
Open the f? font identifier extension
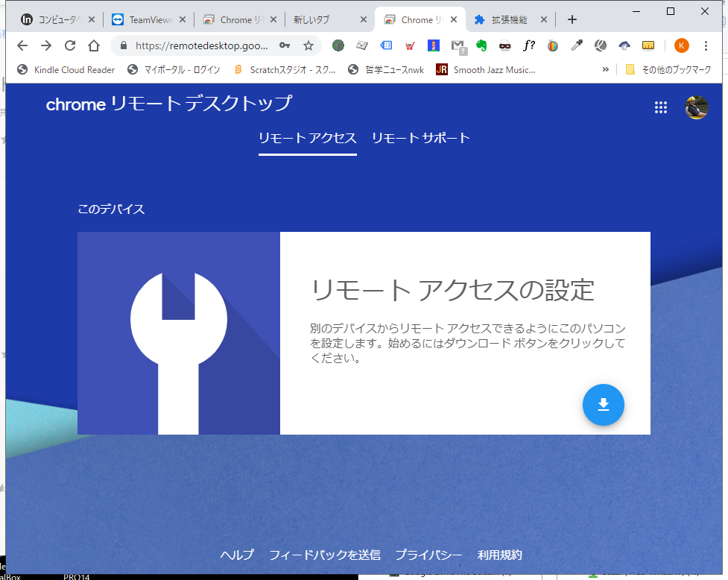click(x=529, y=45)
